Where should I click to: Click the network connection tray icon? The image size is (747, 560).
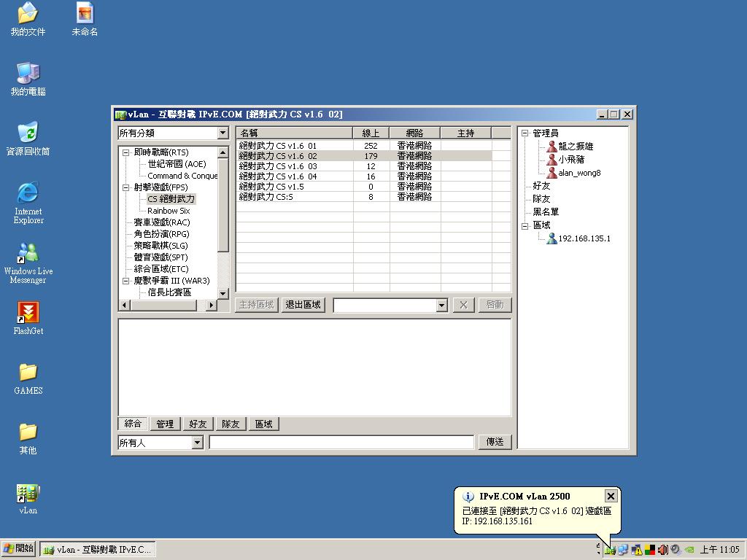coord(623,550)
